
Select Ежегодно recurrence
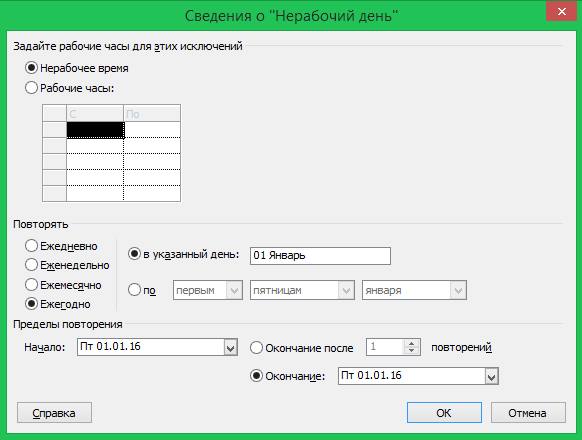coord(31,304)
